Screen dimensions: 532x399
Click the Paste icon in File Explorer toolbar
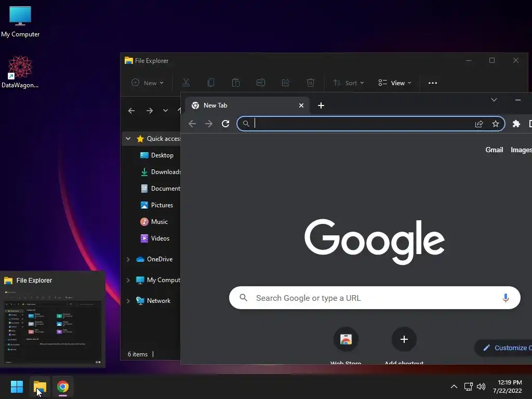[236, 83]
